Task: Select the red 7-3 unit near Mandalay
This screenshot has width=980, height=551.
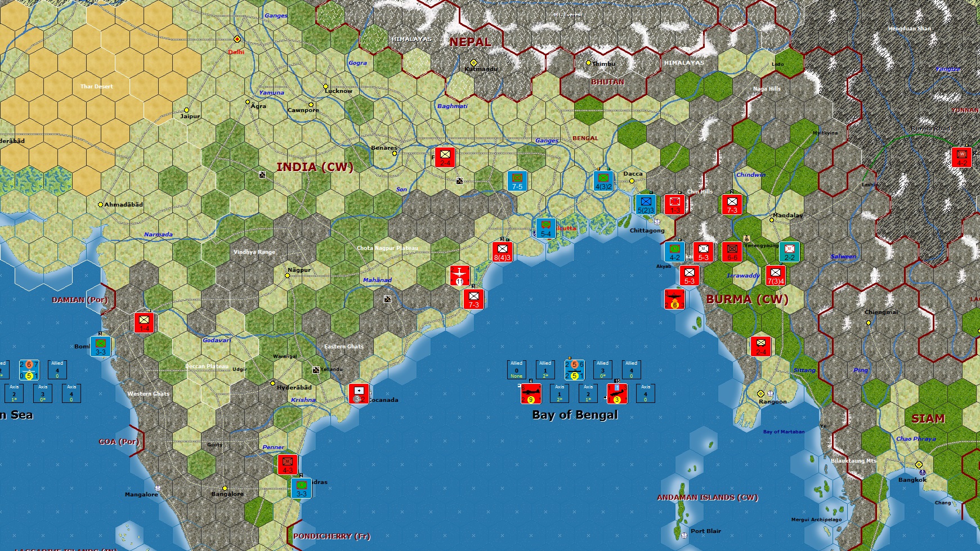Action: (732, 204)
